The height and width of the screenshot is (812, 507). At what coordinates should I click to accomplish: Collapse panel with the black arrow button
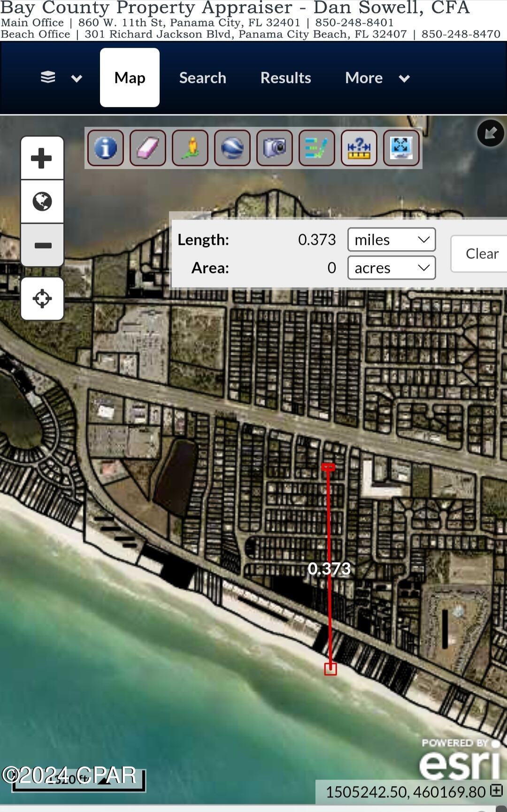point(491,133)
